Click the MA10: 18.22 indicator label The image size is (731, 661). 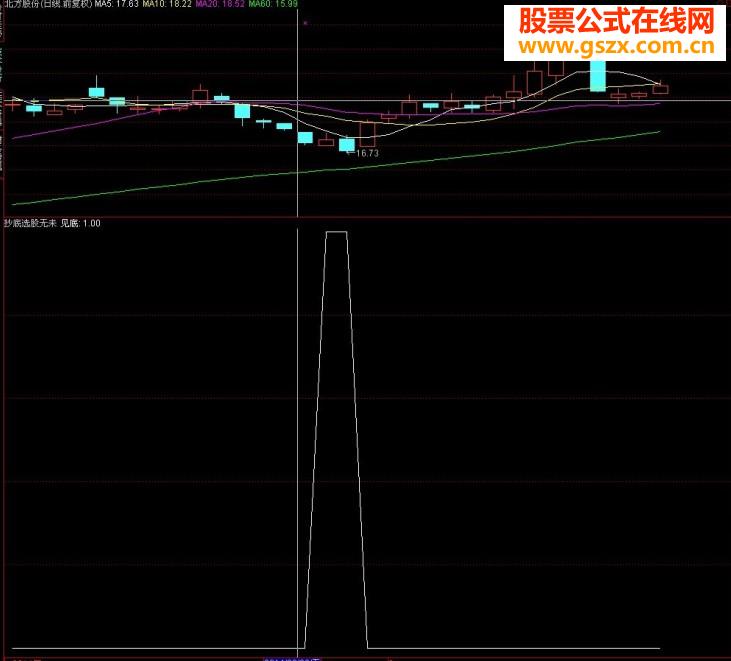point(167,4)
